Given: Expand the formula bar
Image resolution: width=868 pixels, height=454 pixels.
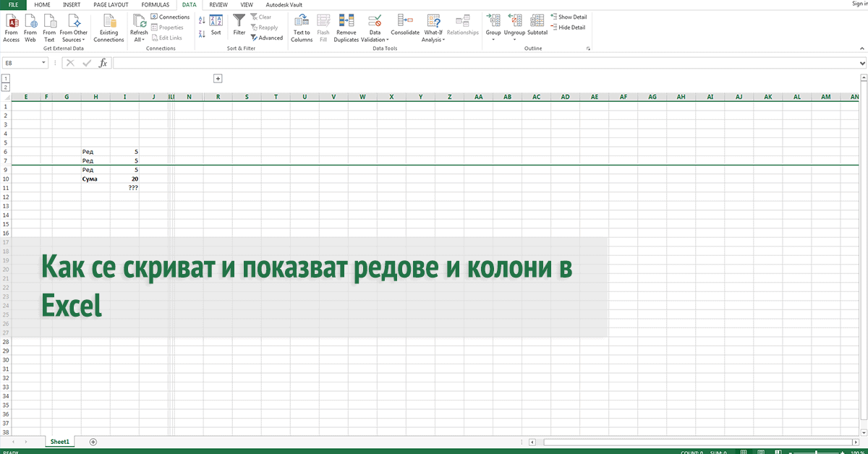Looking at the screenshot, I should pyautogui.click(x=861, y=63).
